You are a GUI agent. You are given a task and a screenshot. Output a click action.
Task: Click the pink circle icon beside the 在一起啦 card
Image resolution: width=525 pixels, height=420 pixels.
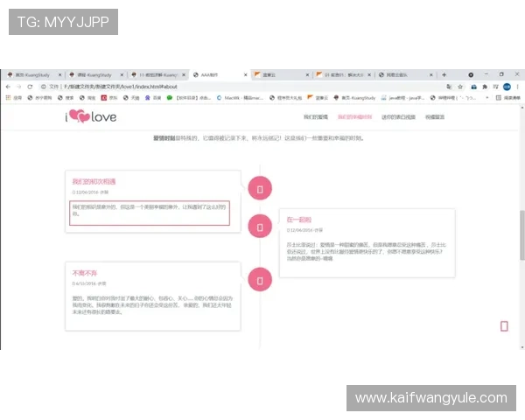pyautogui.click(x=260, y=226)
